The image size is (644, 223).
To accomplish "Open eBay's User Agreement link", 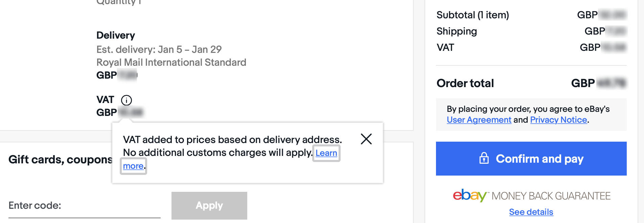I will click(x=479, y=120).
